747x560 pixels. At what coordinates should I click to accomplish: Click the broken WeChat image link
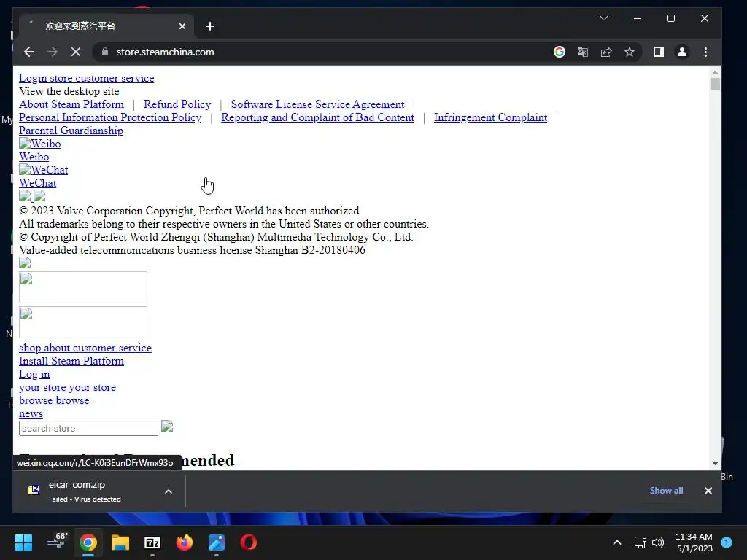[43, 170]
